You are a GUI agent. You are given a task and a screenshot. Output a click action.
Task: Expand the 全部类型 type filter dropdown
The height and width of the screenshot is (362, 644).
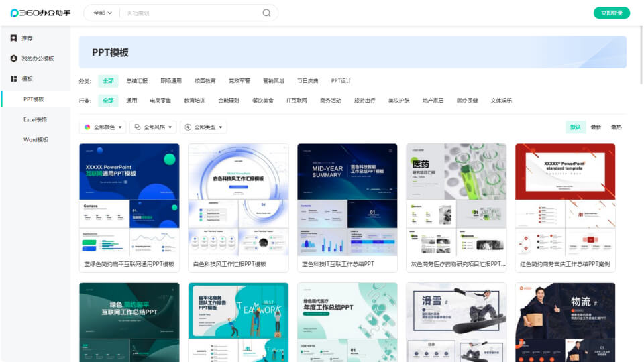pos(204,127)
